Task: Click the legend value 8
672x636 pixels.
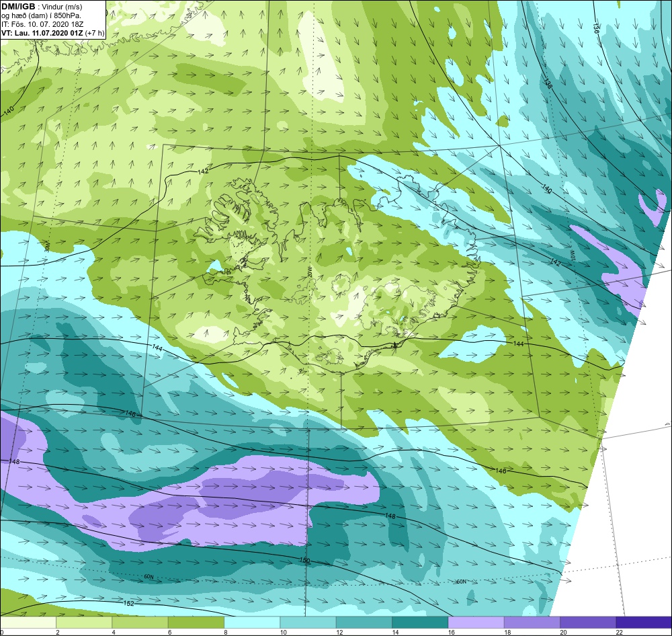Action: pos(225,632)
